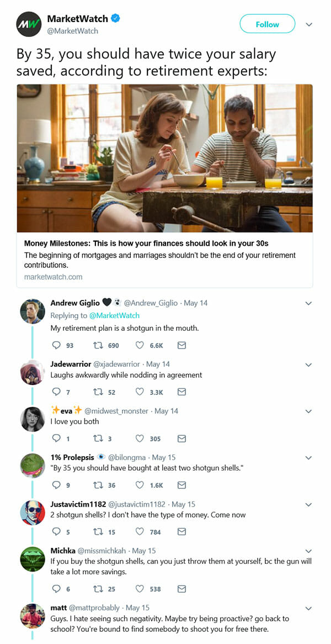Viewport: 331px width, 644px height.
Task: Open the more-options chevron on matt's tweet
Action: tap(308, 608)
